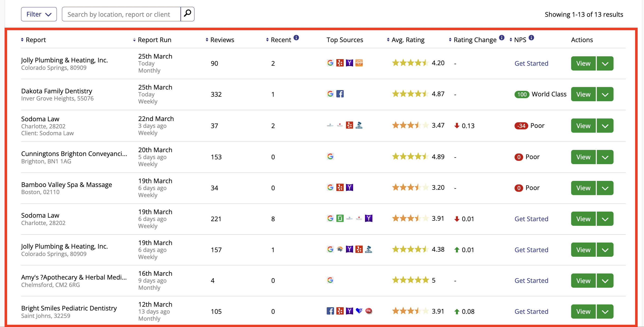The image size is (644, 327).
Task: Open actions dropdown for Amy's Apothecary row
Action: (x=605, y=281)
